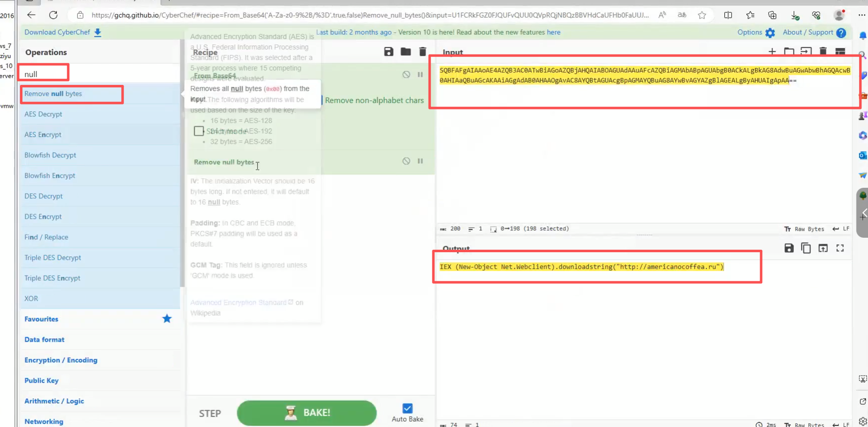Click the BAKE! button
868x427 pixels.
coord(307,413)
